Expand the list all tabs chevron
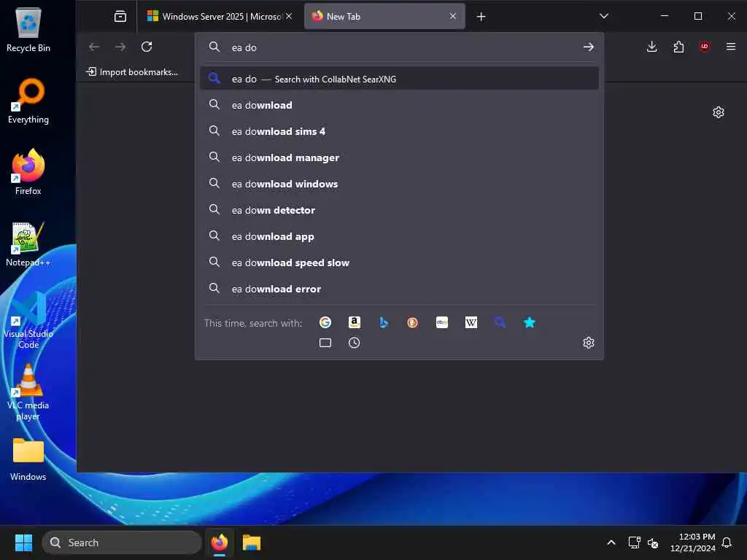This screenshot has height=560, width=747. click(603, 17)
